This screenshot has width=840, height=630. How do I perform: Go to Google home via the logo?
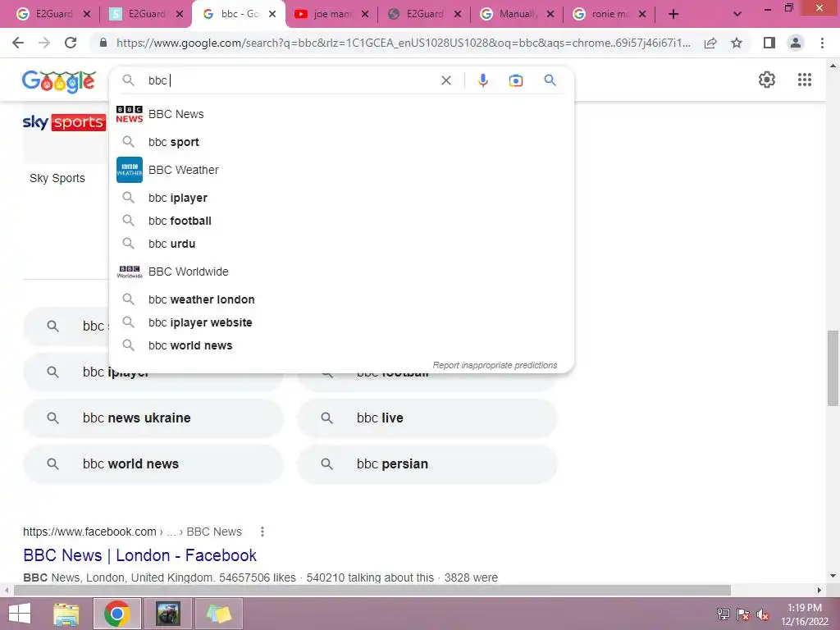tap(59, 81)
